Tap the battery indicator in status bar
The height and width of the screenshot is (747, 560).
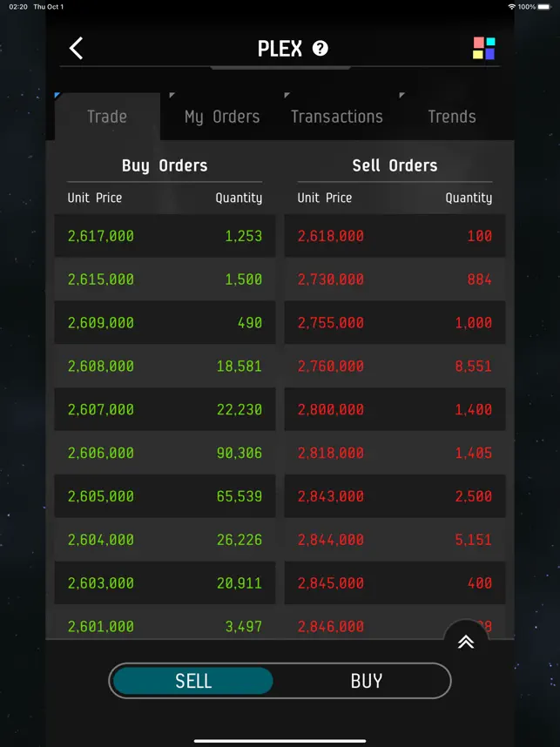point(543,7)
